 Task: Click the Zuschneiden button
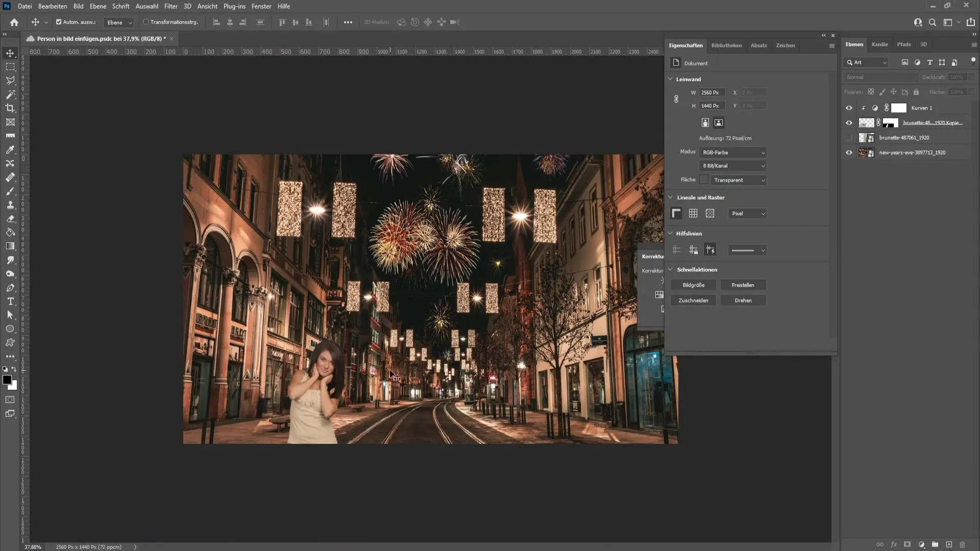click(693, 300)
